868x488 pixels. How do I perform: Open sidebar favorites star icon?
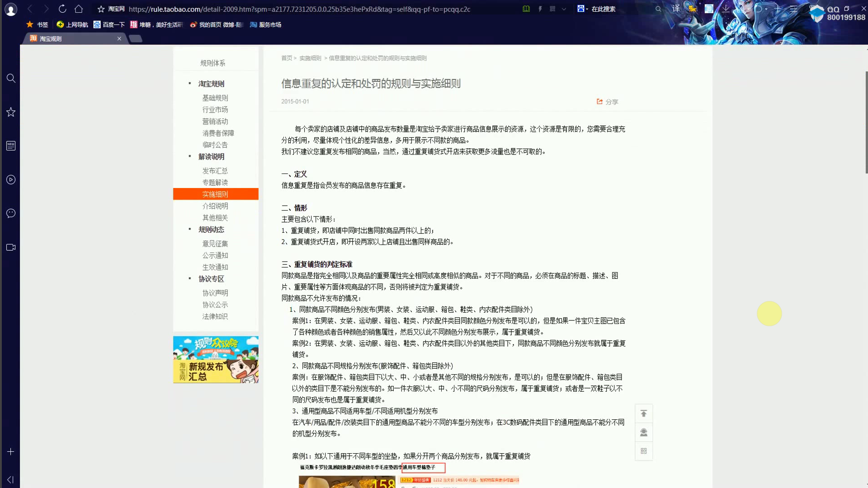[11, 112]
